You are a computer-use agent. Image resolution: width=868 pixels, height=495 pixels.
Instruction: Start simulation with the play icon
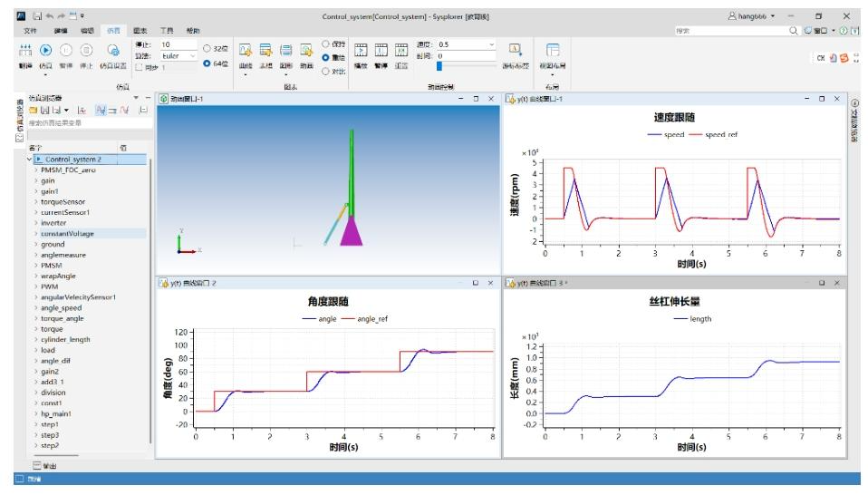[46, 51]
